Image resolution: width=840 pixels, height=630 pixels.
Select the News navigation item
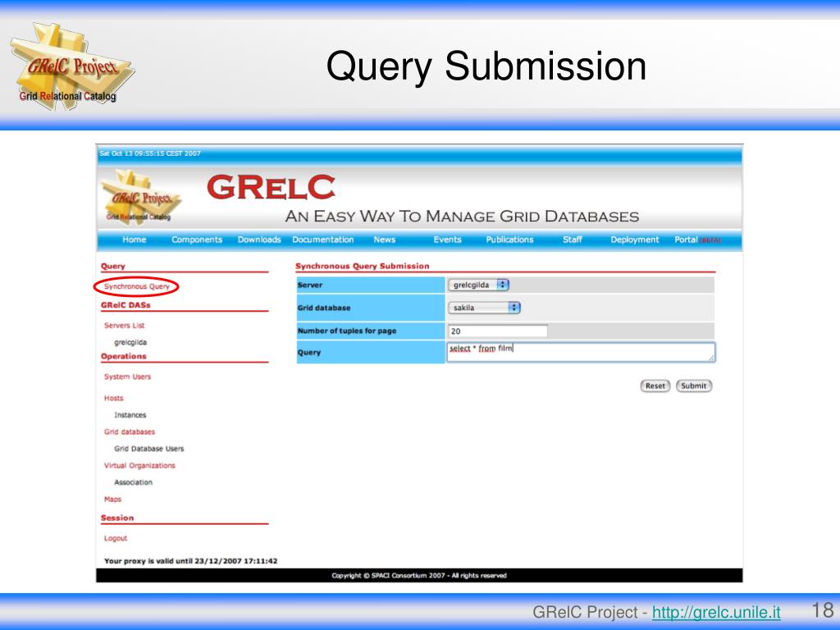(384, 240)
